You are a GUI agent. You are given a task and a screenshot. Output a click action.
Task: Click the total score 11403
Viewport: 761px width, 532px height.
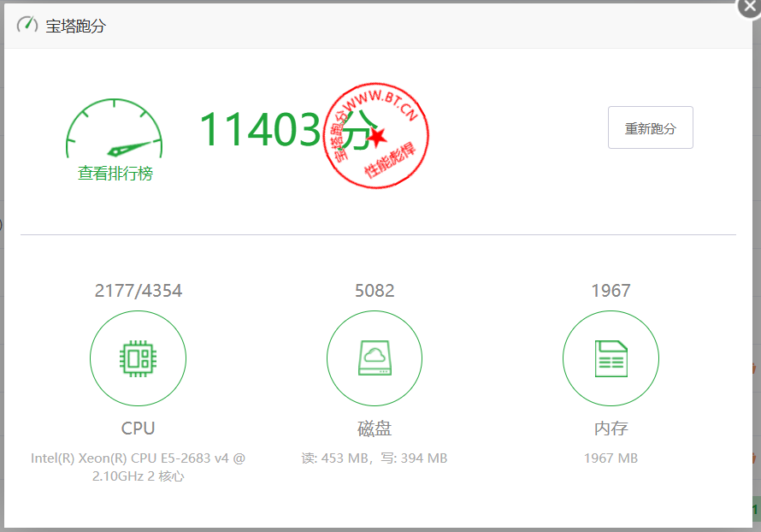point(260,129)
